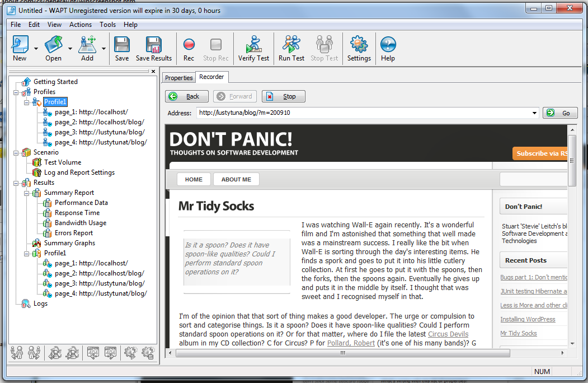Click the Getting Started tree icon
Image resolution: width=588 pixels, height=383 pixels.
tap(26, 82)
